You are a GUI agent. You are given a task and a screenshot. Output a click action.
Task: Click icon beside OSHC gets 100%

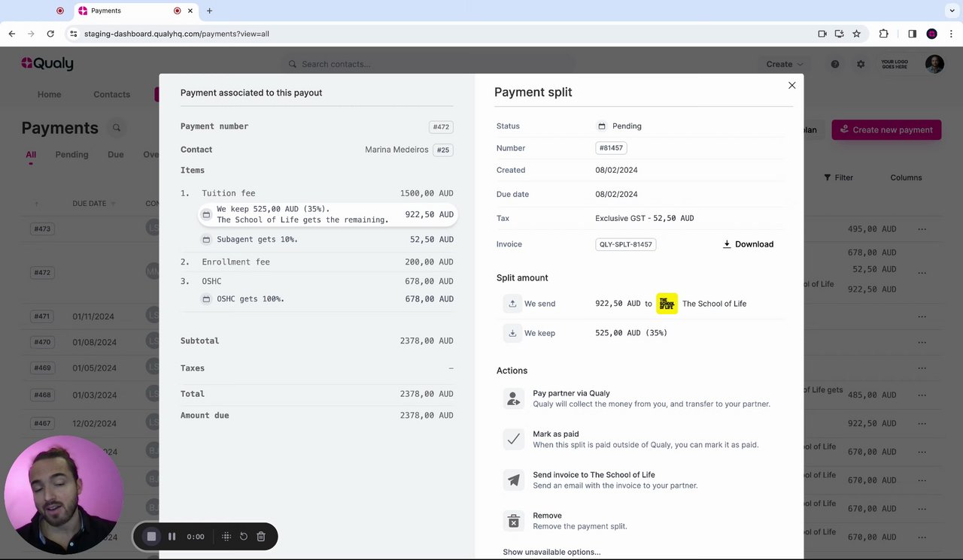pos(206,298)
